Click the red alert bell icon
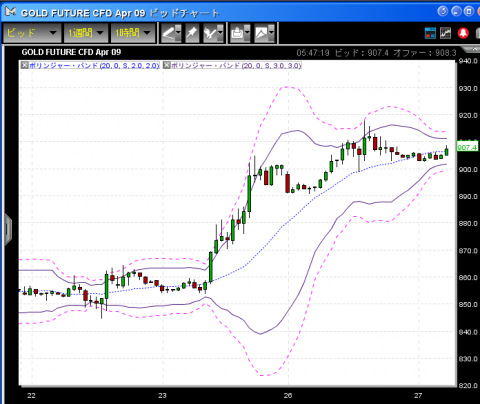This screenshot has width=480, height=404. 463,33
